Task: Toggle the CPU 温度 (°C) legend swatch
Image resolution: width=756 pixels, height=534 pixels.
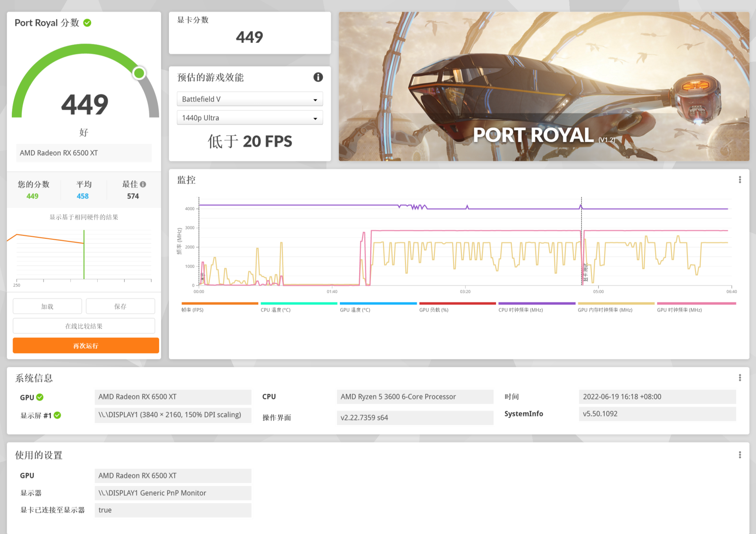Action: tap(299, 303)
